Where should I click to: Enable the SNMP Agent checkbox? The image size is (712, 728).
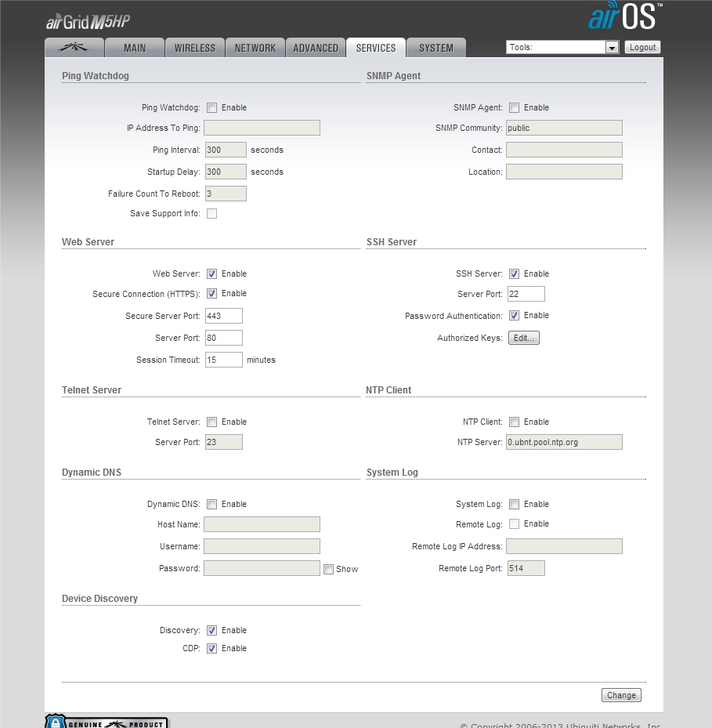click(514, 107)
